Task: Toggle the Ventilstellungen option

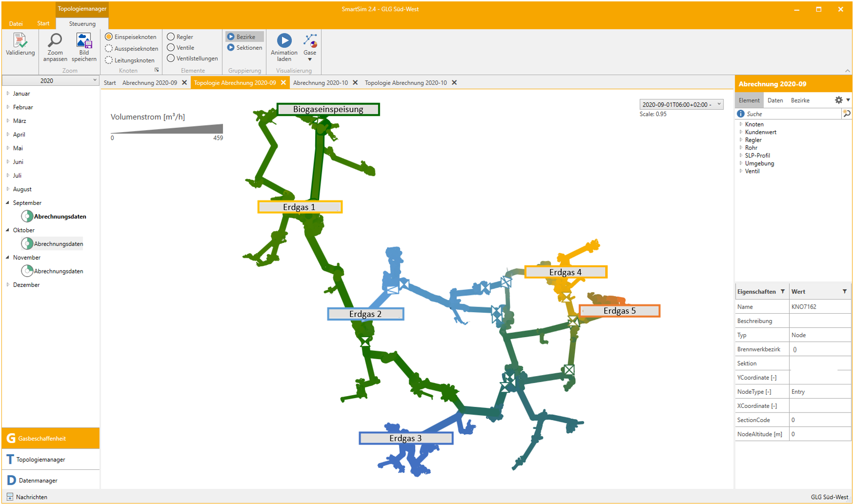Action: (171, 59)
